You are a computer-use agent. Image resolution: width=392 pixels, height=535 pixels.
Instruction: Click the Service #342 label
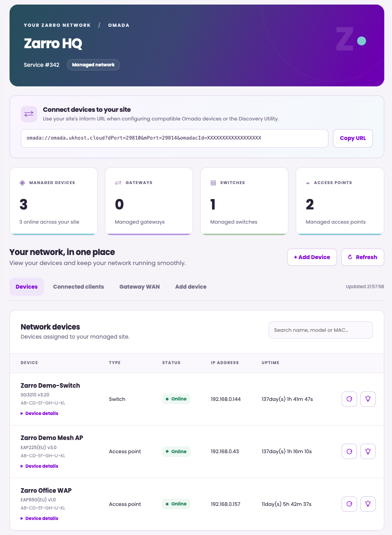(x=42, y=65)
